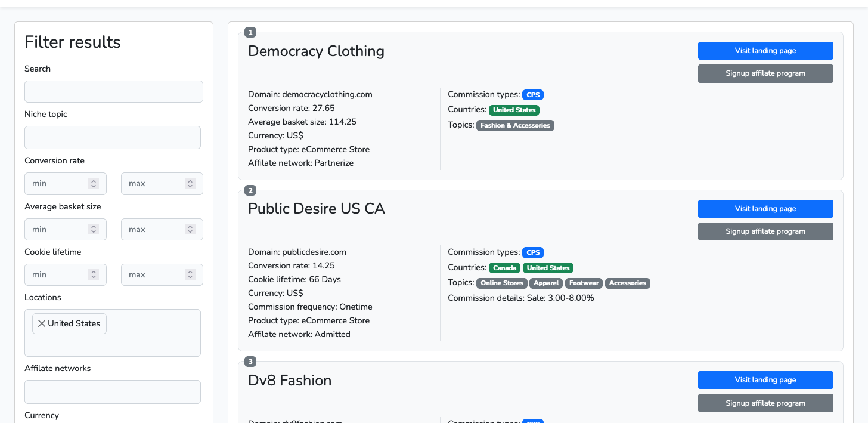Click the Democracy Clothing title

coord(316,51)
